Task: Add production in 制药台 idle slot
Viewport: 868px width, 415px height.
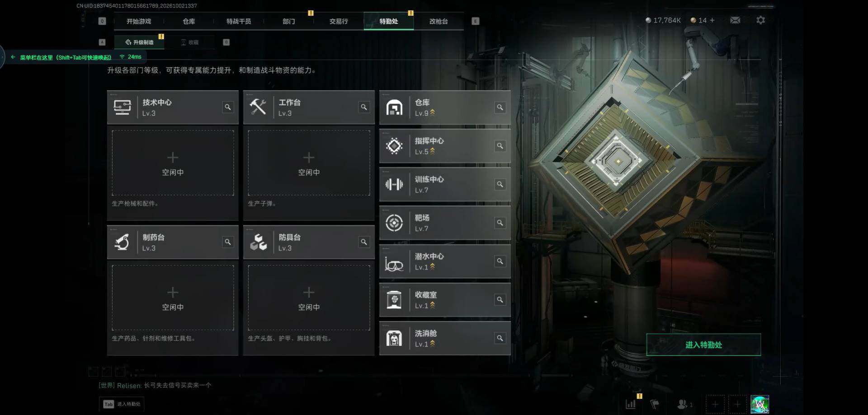Action: (173, 298)
